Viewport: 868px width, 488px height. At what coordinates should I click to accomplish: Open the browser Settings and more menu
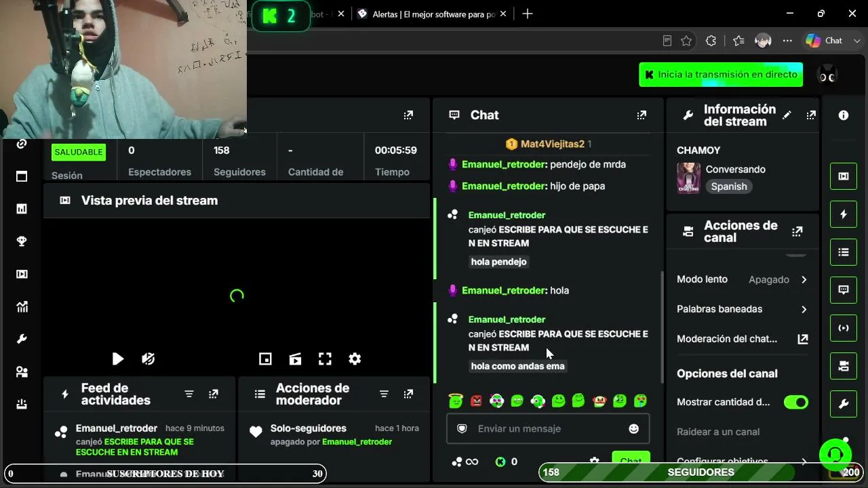(x=787, y=41)
